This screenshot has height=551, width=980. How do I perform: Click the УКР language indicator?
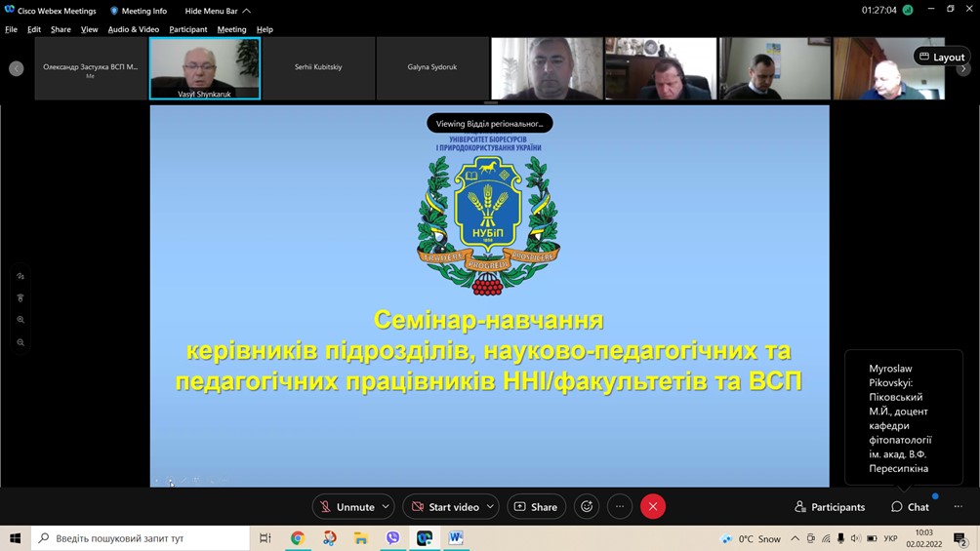point(890,538)
